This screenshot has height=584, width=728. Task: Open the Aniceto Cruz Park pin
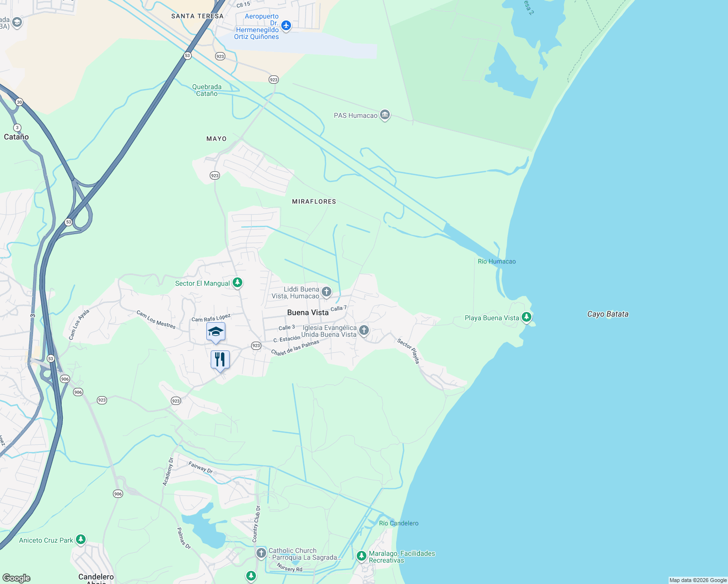tap(81, 540)
